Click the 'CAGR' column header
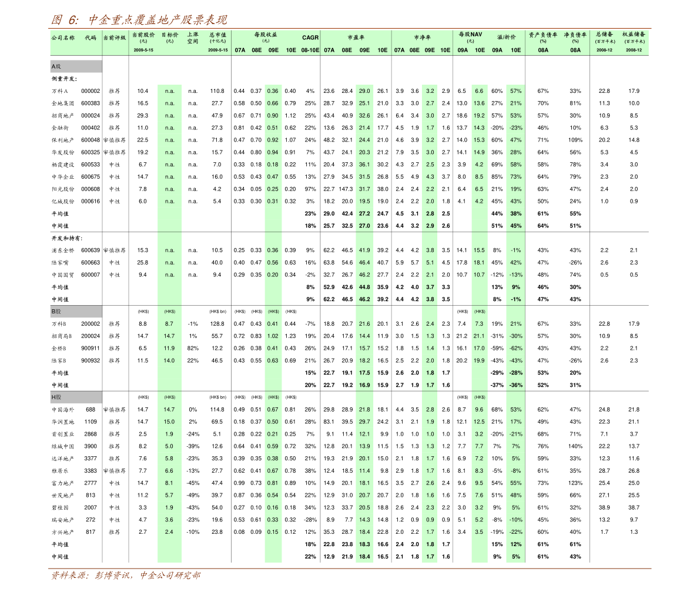Viewport: 700px width, 592px height. point(310,38)
